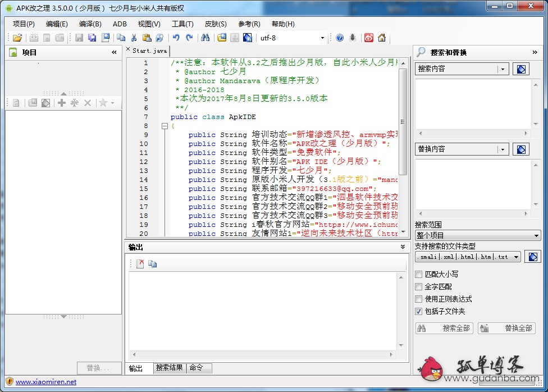This screenshot has height=392, width=548.
Task: Click the blue icon beside 替换内容 box
Action: [x=520, y=149]
